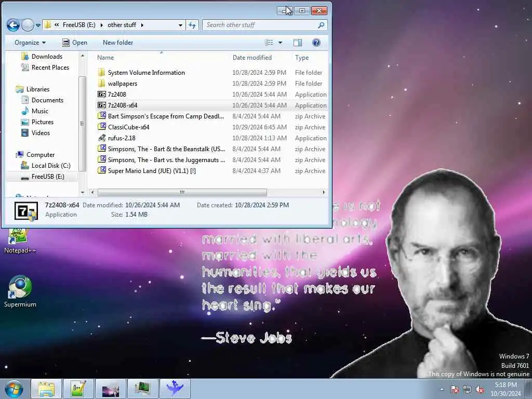The image size is (532, 399).
Task: Sort by the Type column header
Action: point(302,58)
